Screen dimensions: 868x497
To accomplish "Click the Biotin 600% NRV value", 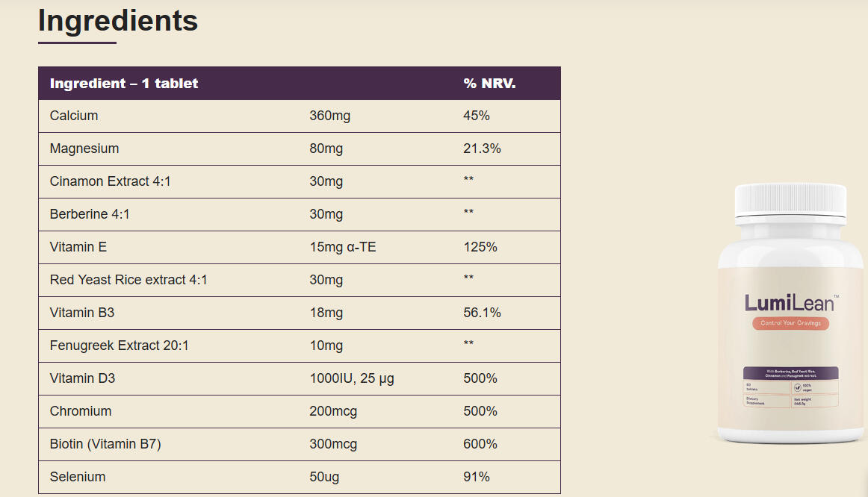I will pyautogui.click(x=480, y=444).
